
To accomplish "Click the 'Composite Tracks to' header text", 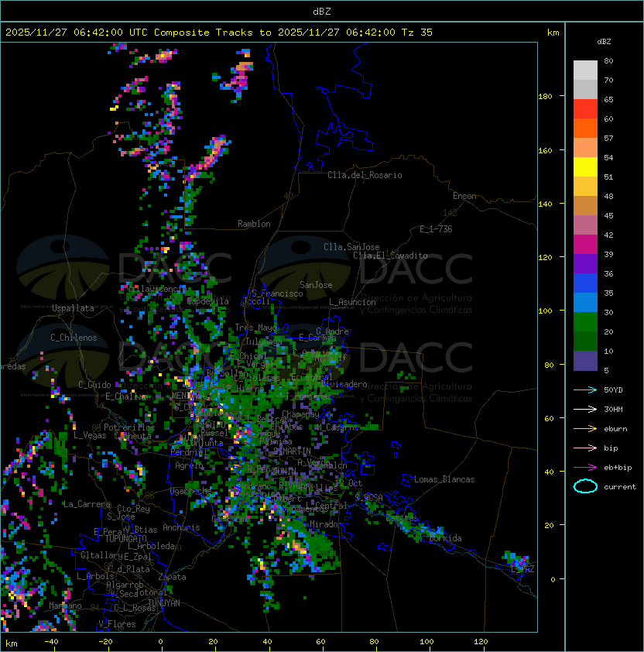I will 212,33.
